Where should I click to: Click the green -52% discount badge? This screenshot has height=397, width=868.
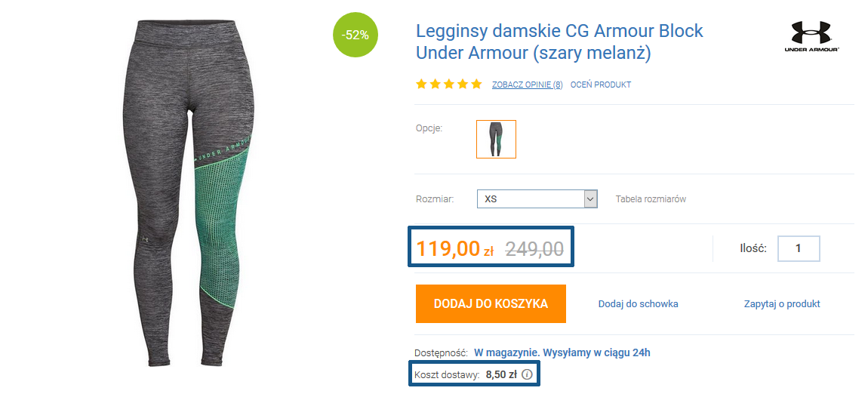point(355,35)
